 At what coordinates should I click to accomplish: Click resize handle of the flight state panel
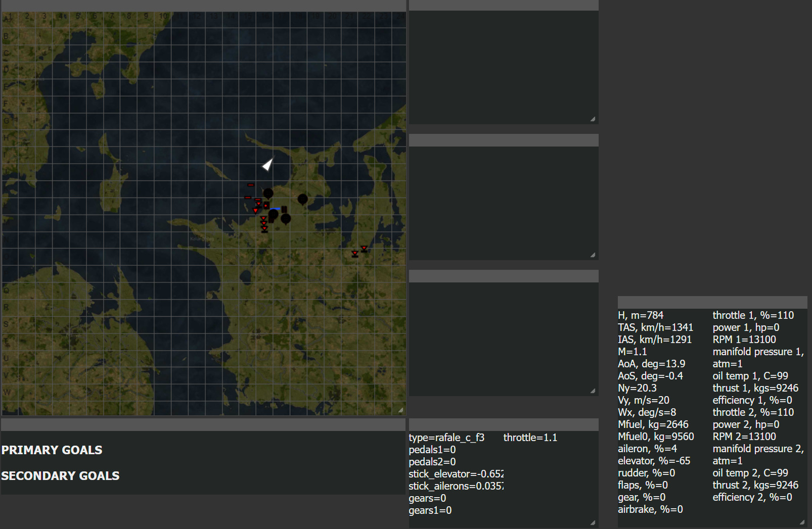(x=801, y=522)
